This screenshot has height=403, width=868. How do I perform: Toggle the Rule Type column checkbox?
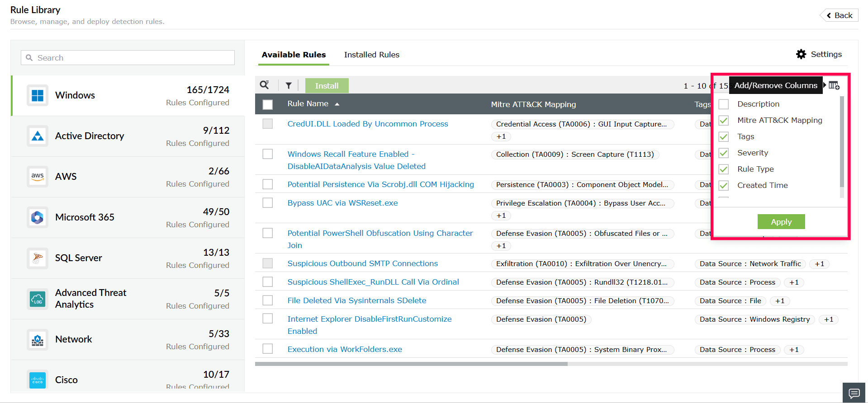[724, 169]
